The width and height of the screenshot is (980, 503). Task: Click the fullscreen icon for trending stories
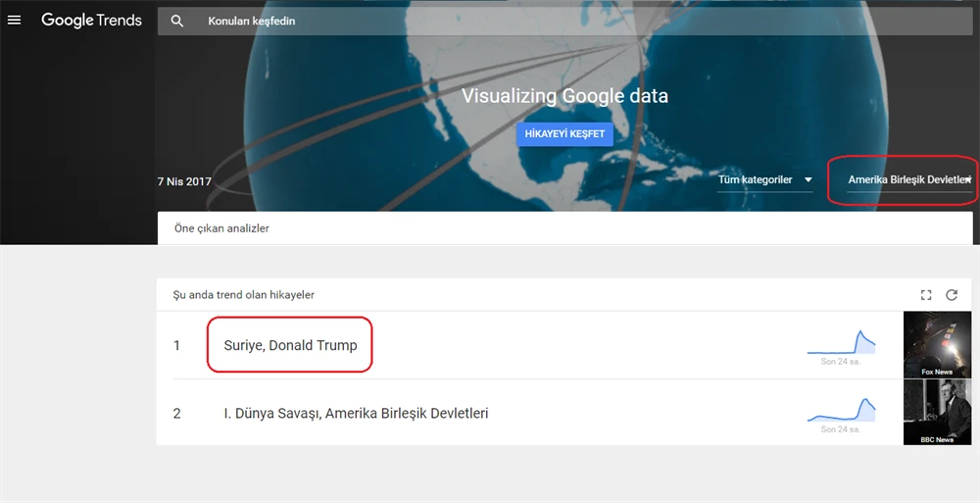(x=926, y=294)
